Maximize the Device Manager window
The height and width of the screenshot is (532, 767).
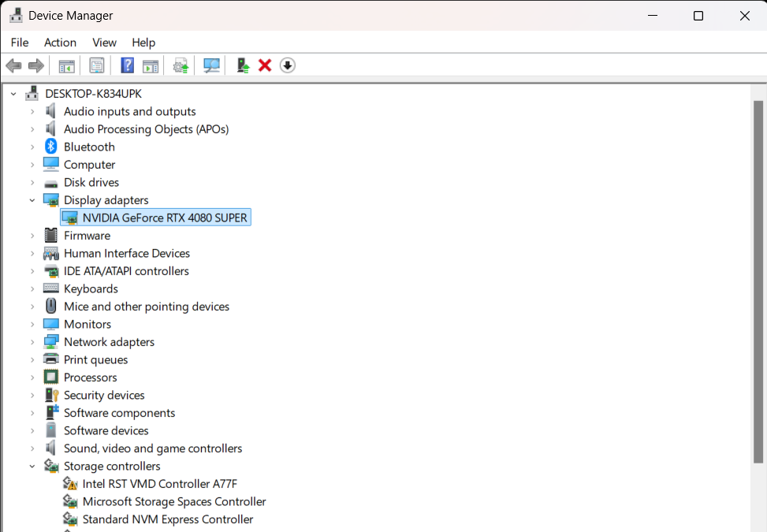click(x=698, y=16)
